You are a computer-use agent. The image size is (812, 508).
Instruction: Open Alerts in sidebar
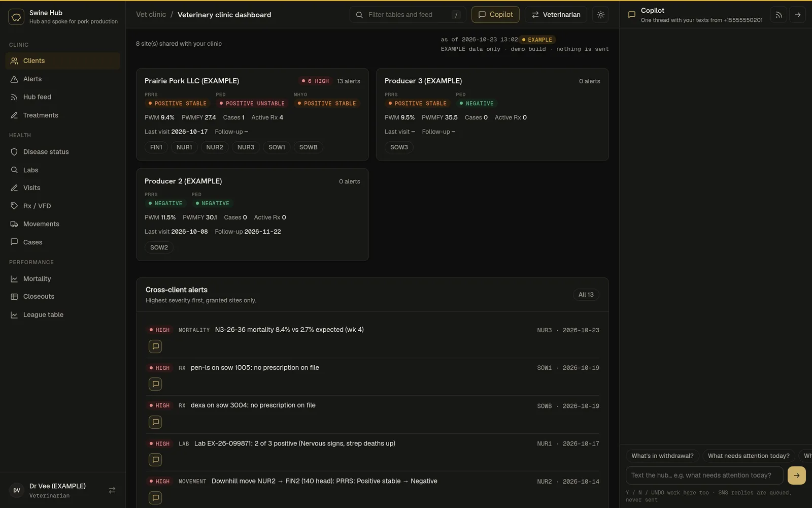(x=63, y=79)
